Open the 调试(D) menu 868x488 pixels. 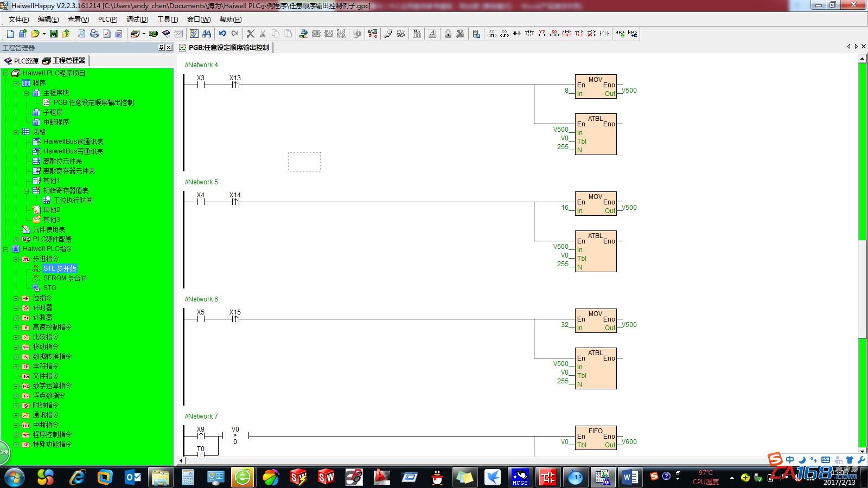[x=137, y=20]
